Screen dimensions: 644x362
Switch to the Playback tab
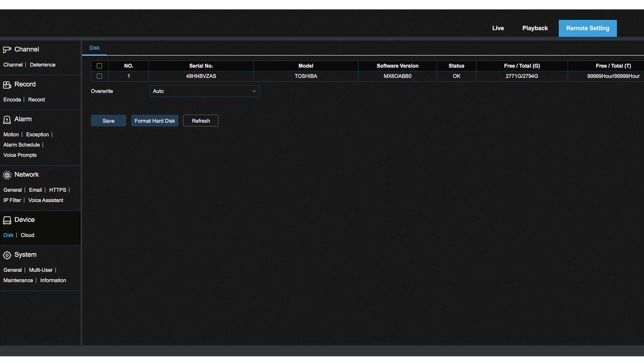[x=535, y=28]
